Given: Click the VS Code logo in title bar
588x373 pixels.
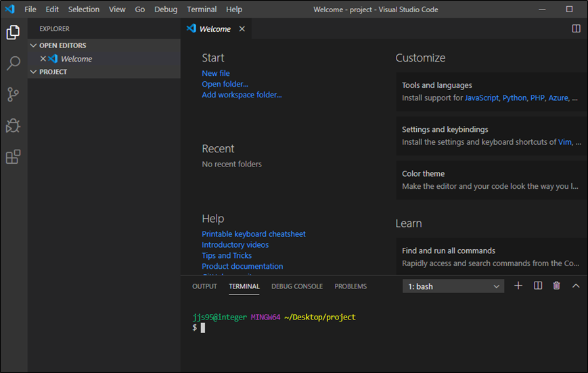Looking at the screenshot, I should tap(9, 9).
